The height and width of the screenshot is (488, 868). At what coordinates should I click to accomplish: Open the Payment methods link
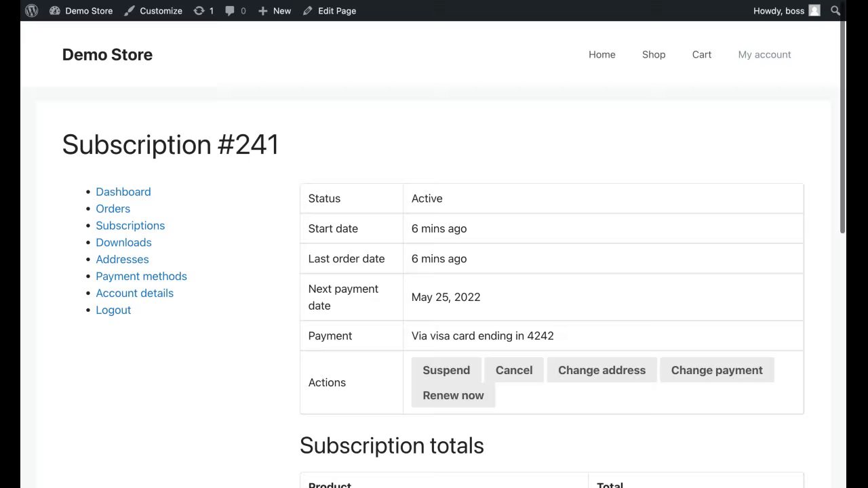(141, 276)
